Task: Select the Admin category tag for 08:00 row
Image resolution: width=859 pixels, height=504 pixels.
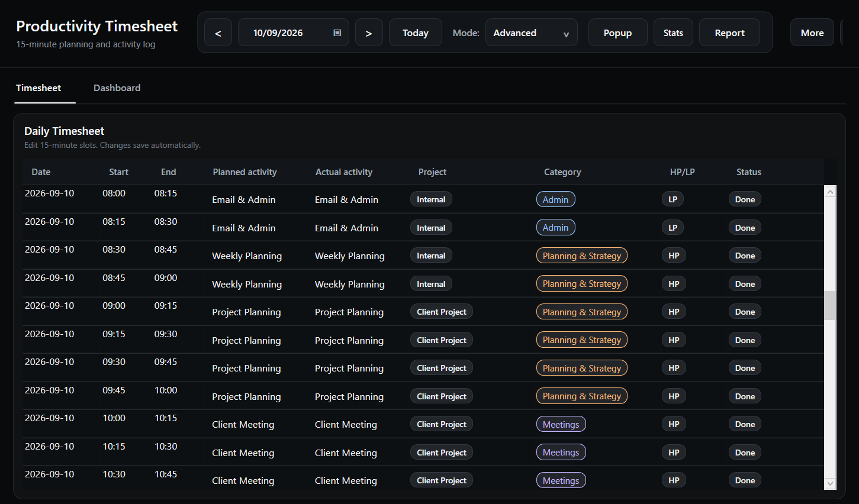Action: coord(555,199)
